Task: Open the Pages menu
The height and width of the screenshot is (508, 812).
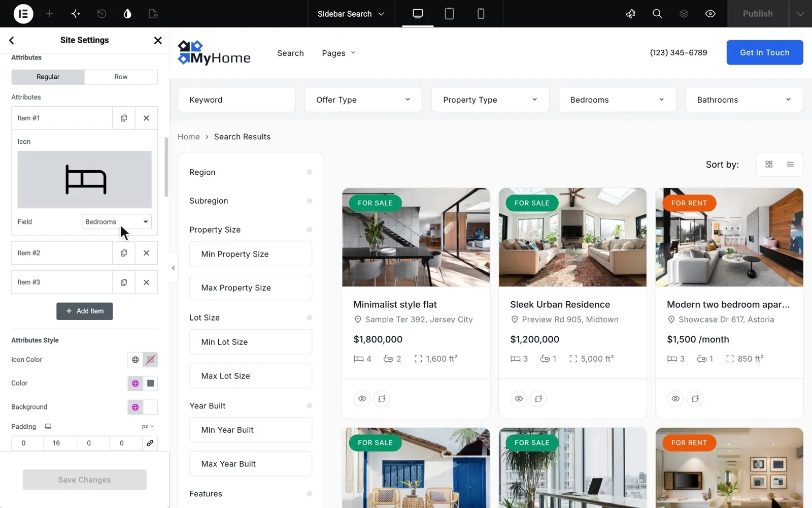Action: (339, 53)
